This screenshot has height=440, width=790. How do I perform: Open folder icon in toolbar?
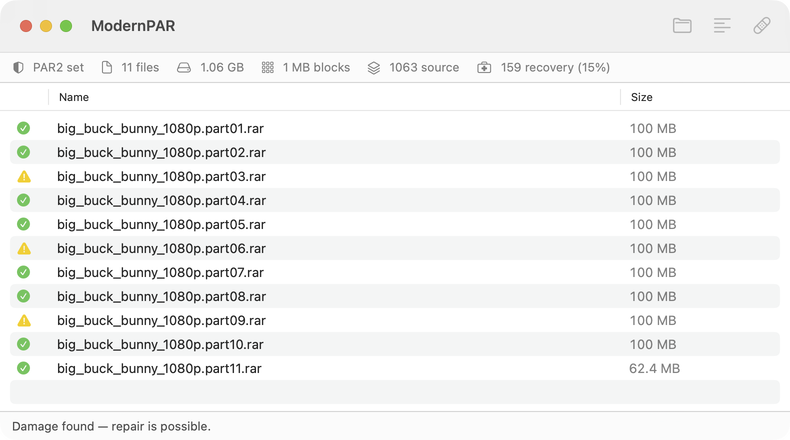pyautogui.click(x=682, y=26)
